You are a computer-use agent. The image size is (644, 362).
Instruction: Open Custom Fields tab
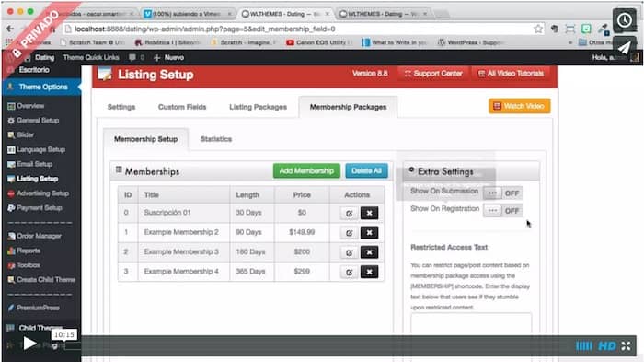pos(182,107)
